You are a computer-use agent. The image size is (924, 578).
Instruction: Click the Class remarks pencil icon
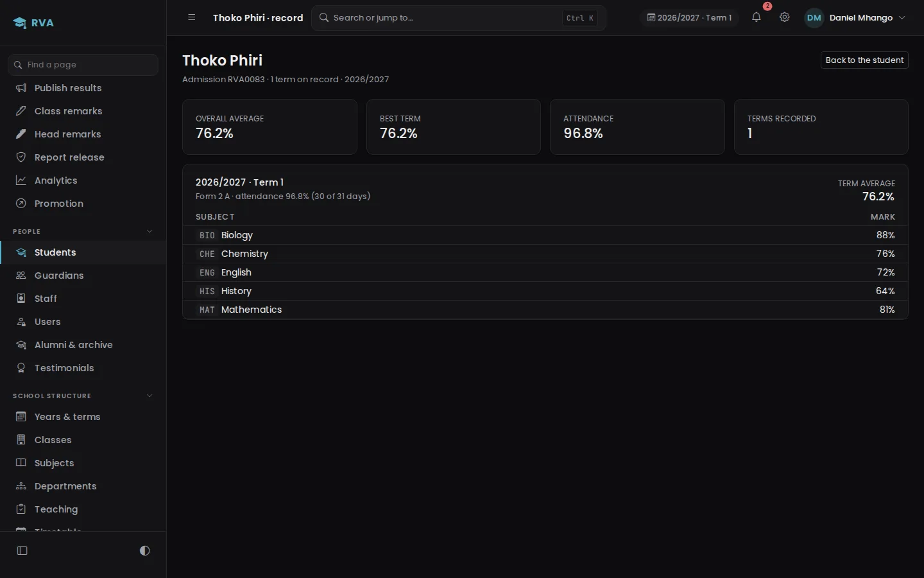[x=21, y=111]
